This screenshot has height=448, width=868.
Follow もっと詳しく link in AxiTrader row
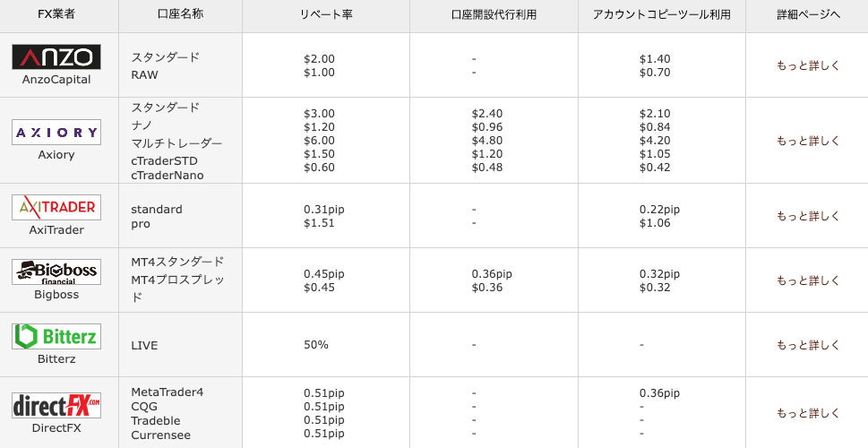tap(808, 216)
